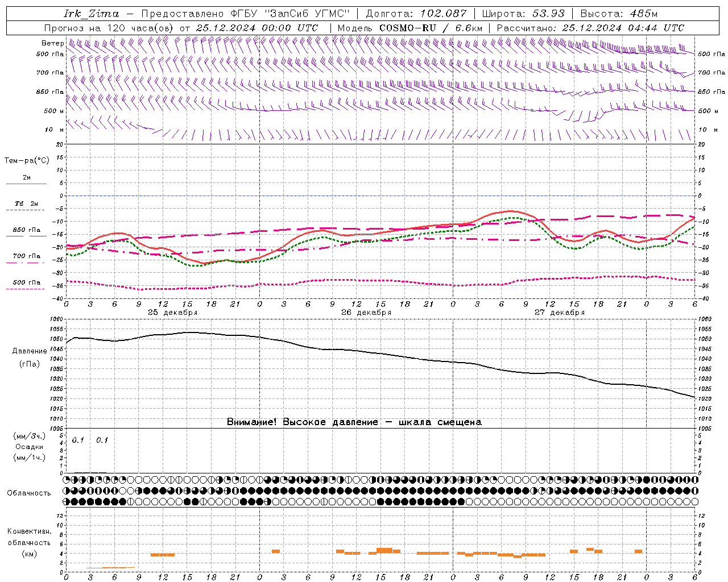Click the 'Широта: 53.93' latitude value
This screenshot has width=728, height=582.
(523, 14)
